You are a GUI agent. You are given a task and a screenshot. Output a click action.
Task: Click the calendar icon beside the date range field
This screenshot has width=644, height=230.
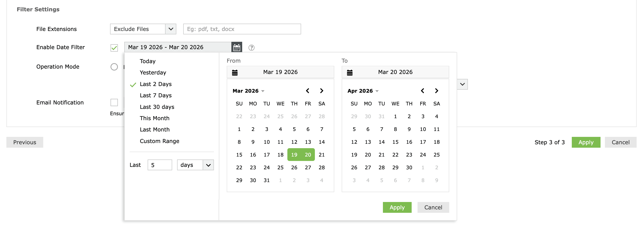tap(236, 47)
